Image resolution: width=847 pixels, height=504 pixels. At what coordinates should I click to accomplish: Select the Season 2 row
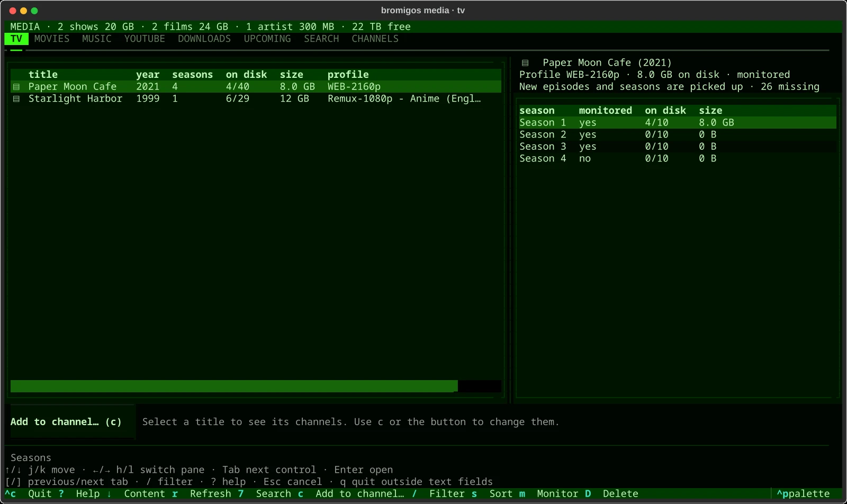(x=677, y=134)
